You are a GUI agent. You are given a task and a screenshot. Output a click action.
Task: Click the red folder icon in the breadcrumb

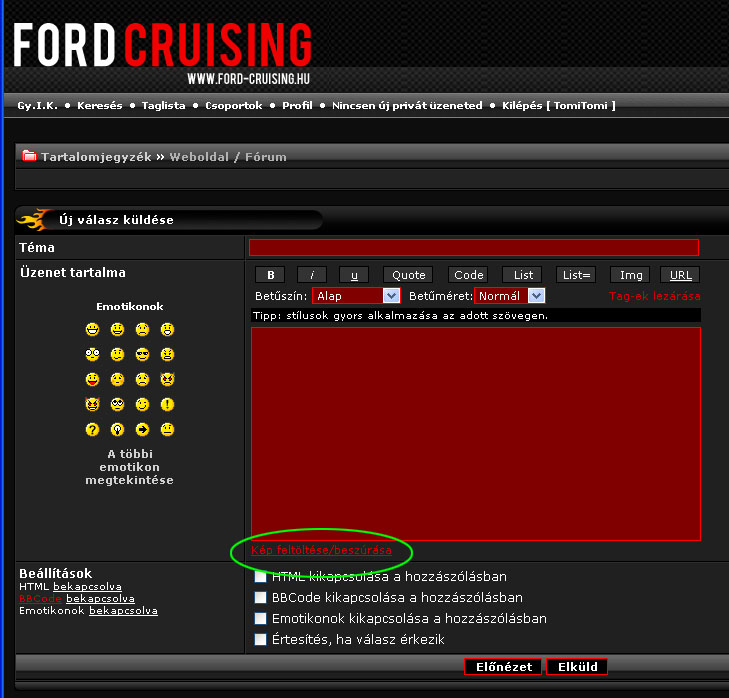coord(29,156)
